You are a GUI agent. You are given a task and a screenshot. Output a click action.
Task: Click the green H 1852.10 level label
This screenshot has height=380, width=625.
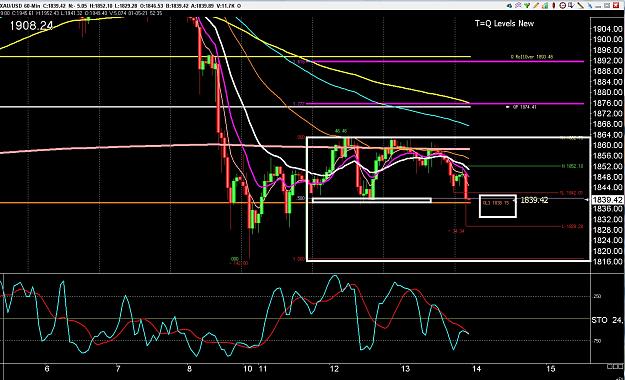click(x=572, y=166)
